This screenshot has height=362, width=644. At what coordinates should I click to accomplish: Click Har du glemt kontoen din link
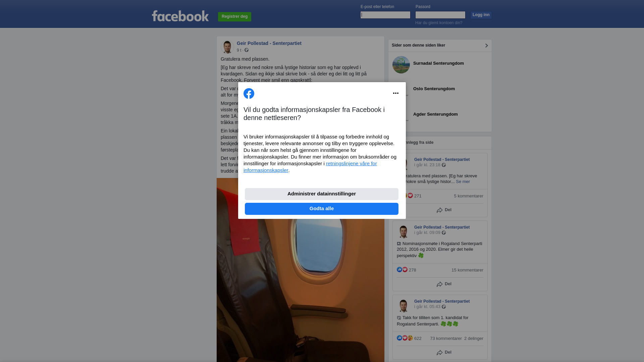pyautogui.click(x=439, y=23)
